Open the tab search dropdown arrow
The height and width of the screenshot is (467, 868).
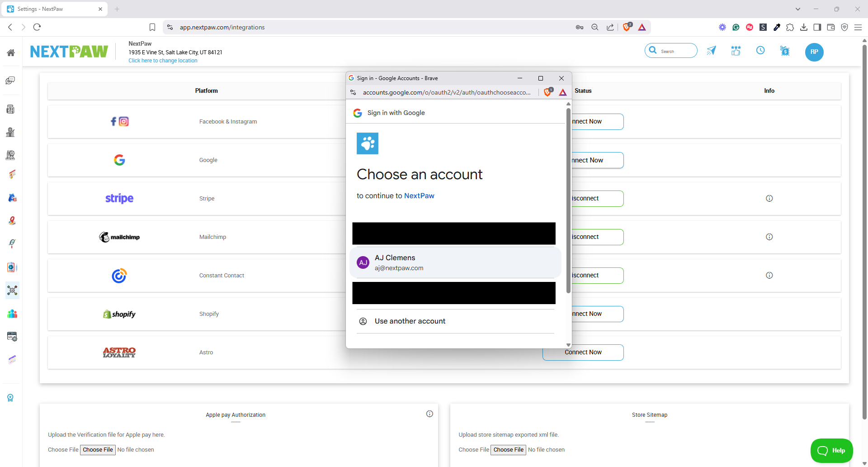[798, 9]
